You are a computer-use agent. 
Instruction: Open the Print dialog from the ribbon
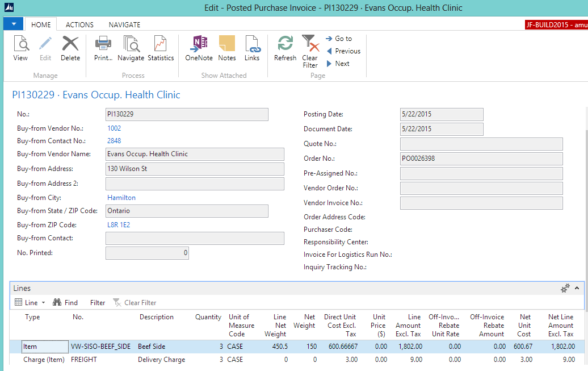pos(103,48)
